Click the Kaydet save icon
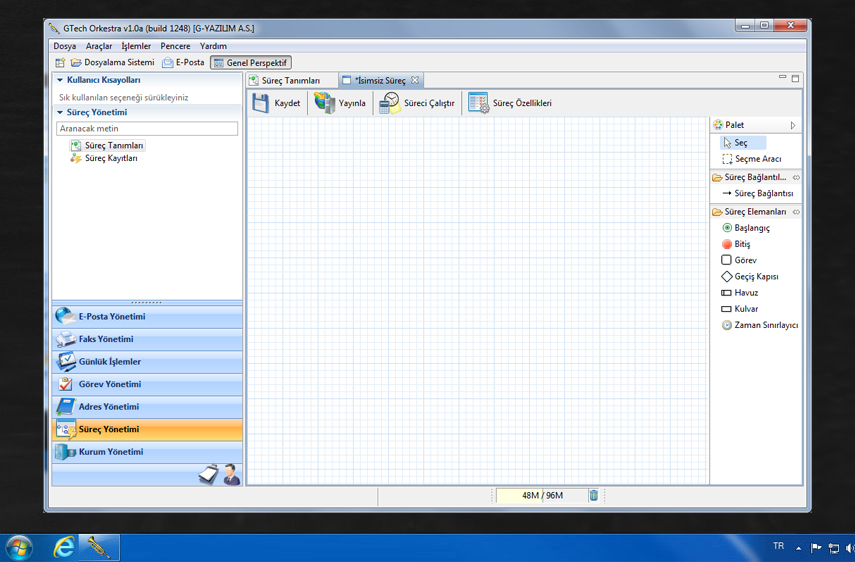The image size is (855, 562). pyautogui.click(x=260, y=103)
